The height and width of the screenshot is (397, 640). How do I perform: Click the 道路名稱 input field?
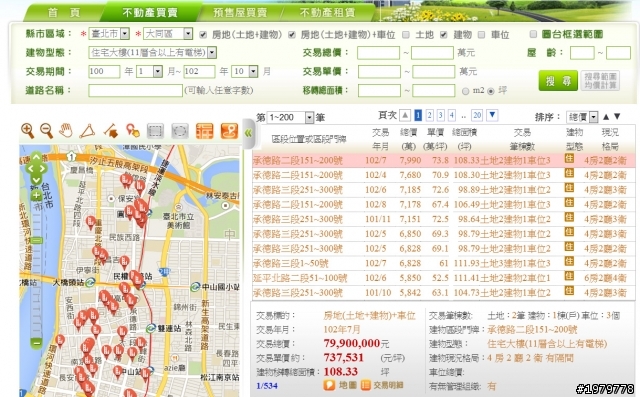pyautogui.click(x=136, y=91)
